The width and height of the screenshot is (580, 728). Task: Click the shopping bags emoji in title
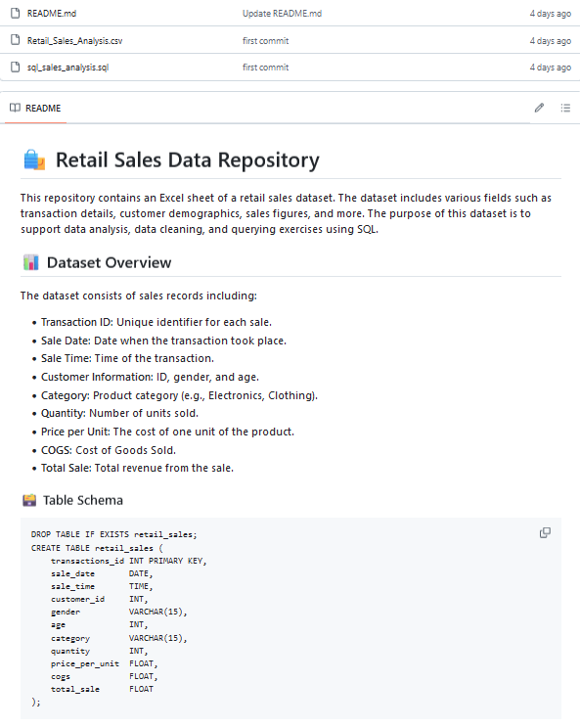[34, 159]
